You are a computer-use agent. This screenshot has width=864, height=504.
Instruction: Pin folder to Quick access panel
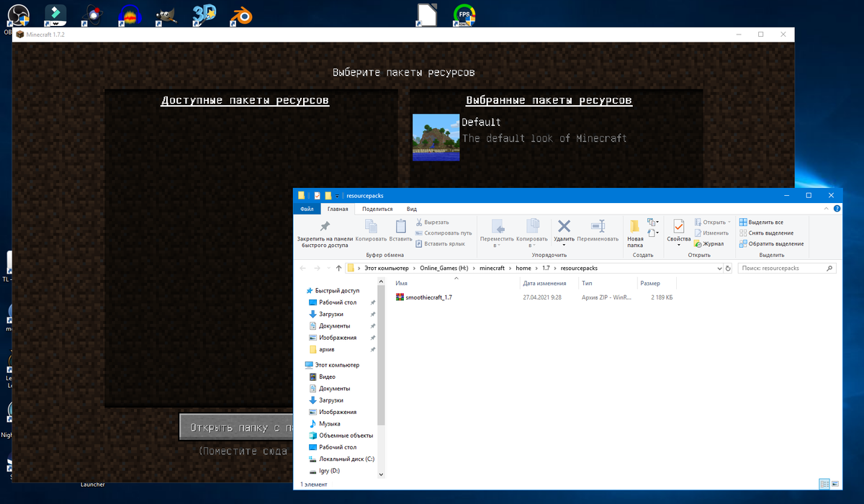tap(325, 233)
